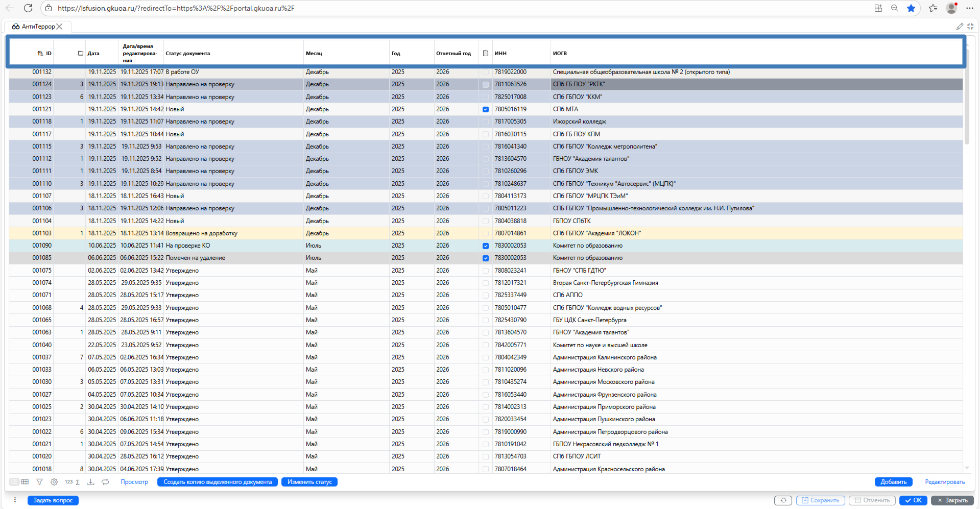Click the 'Статус документа' column header
This screenshot has width=980, height=509.
click(188, 53)
